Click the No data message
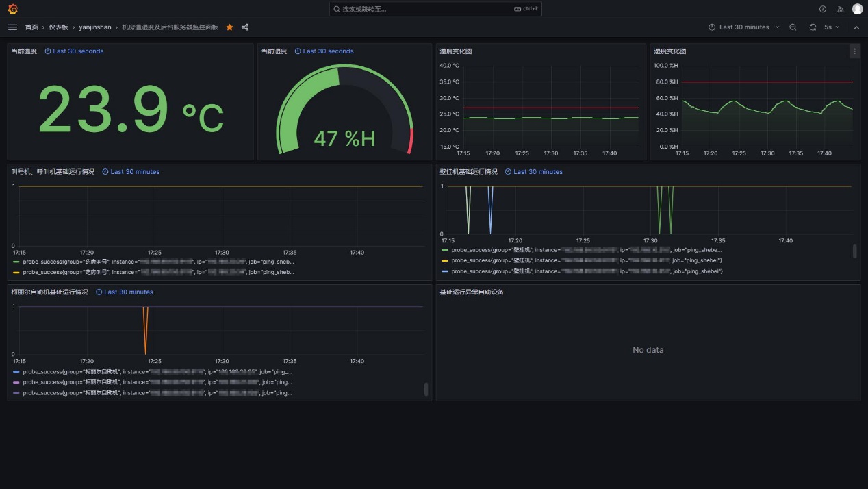This screenshot has height=489, width=868. (x=648, y=350)
